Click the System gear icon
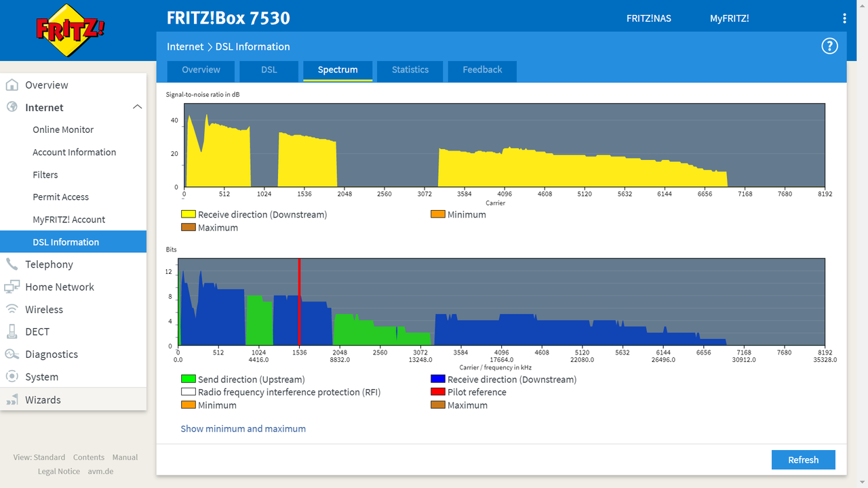868x488 pixels. pos(12,376)
